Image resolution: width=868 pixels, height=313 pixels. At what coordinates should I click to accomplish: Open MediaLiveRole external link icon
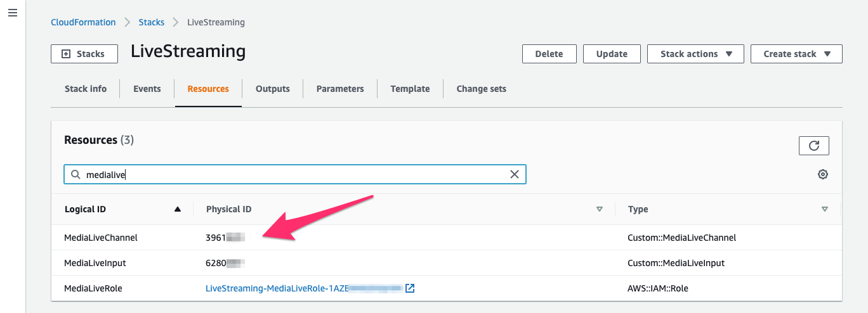click(410, 288)
